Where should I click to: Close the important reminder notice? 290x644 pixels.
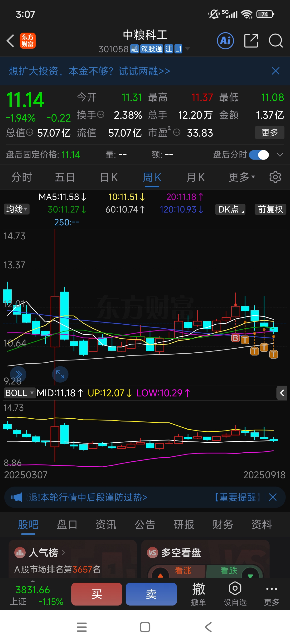[272, 497]
